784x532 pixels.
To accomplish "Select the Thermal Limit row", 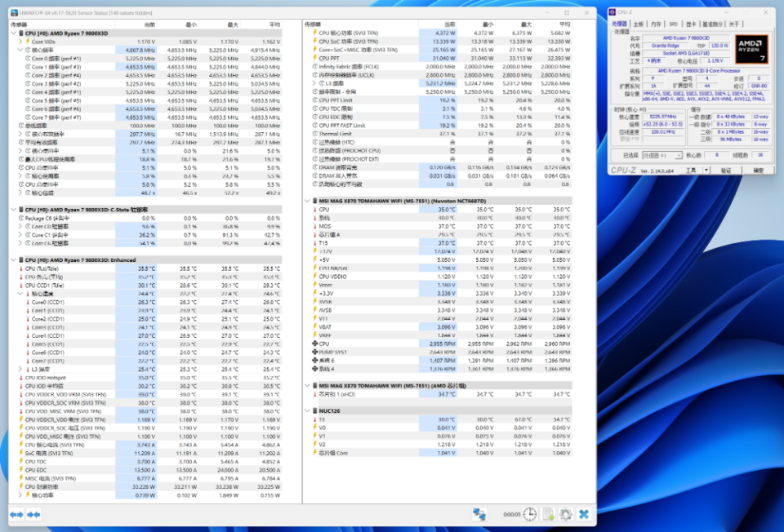I will pyautogui.click(x=442, y=134).
